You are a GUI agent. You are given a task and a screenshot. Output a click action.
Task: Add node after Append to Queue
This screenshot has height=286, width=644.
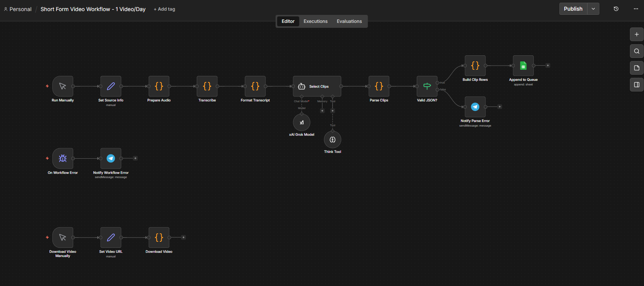[548, 66]
